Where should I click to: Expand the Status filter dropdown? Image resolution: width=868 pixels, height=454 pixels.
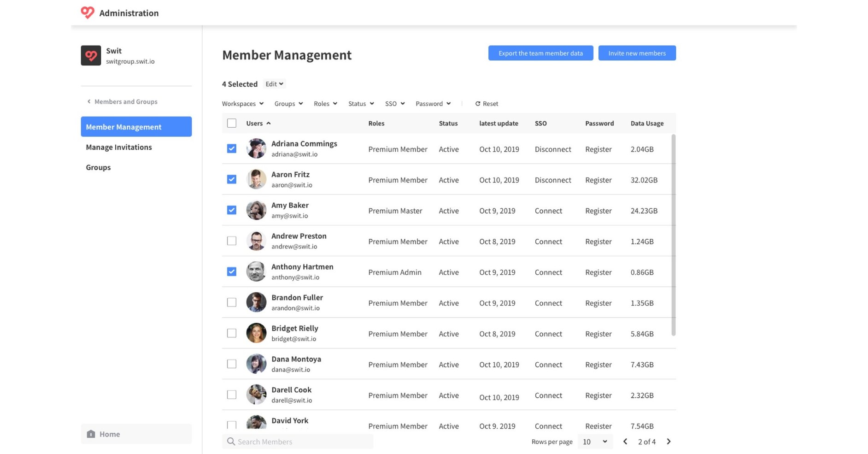(360, 103)
